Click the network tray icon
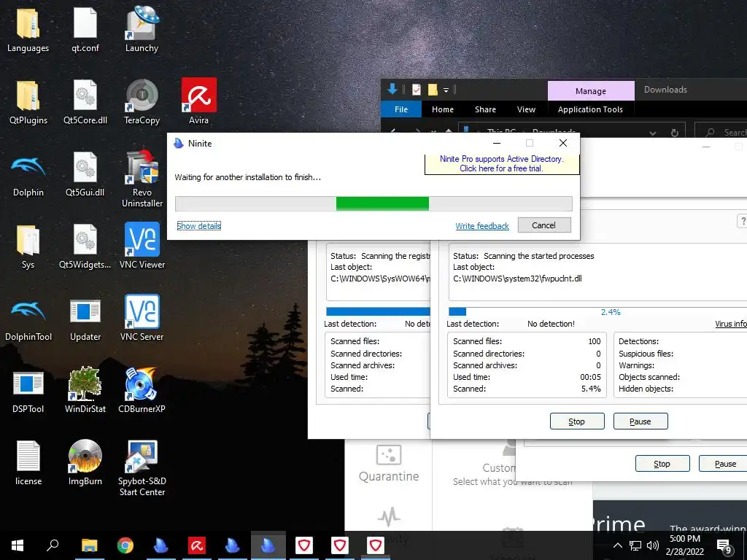The width and height of the screenshot is (747, 560). [635, 545]
